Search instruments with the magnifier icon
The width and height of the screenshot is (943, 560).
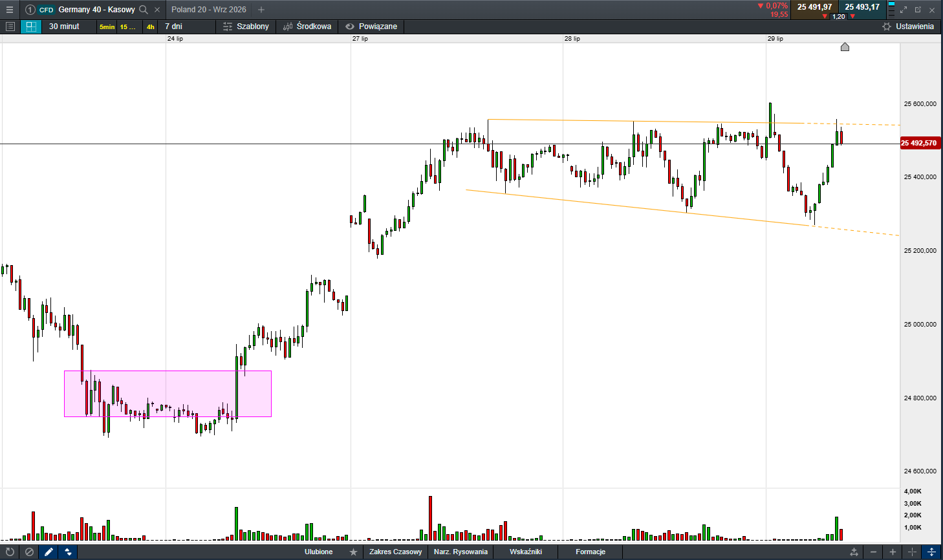tap(144, 10)
